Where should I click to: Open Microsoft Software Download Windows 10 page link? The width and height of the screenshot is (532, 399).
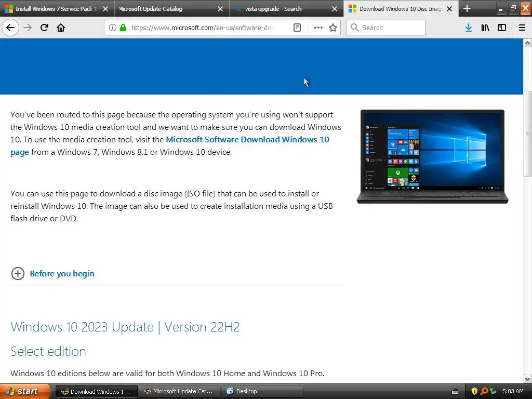247,139
